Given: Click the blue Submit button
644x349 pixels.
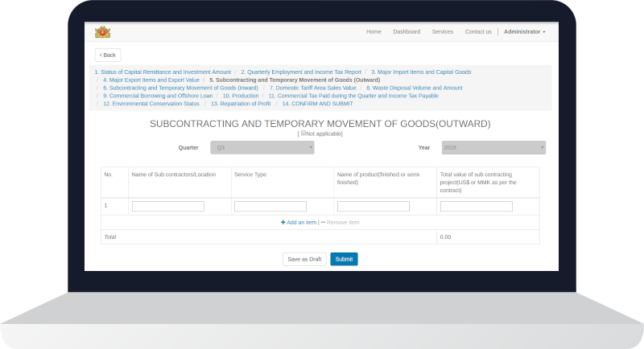Looking at the screenshot, I should click(x=344, y=259).
